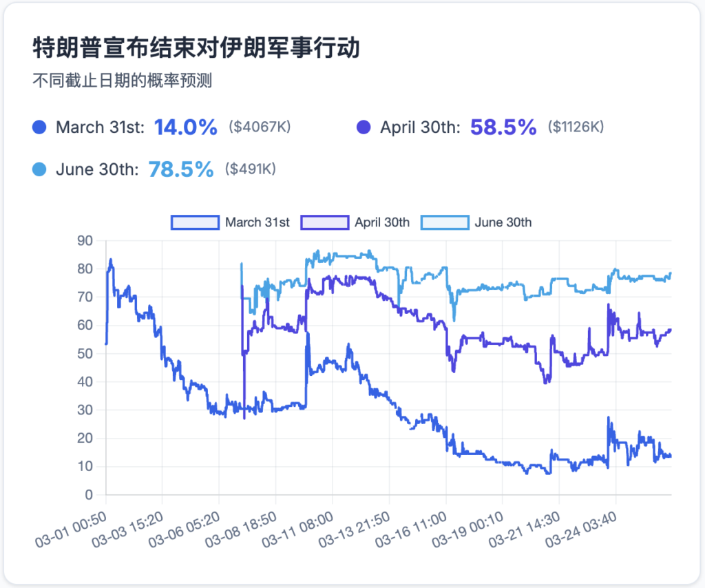This screenshot has height=588, width=705.
Task: Select the 14.0% probability value
Action: 186,127
